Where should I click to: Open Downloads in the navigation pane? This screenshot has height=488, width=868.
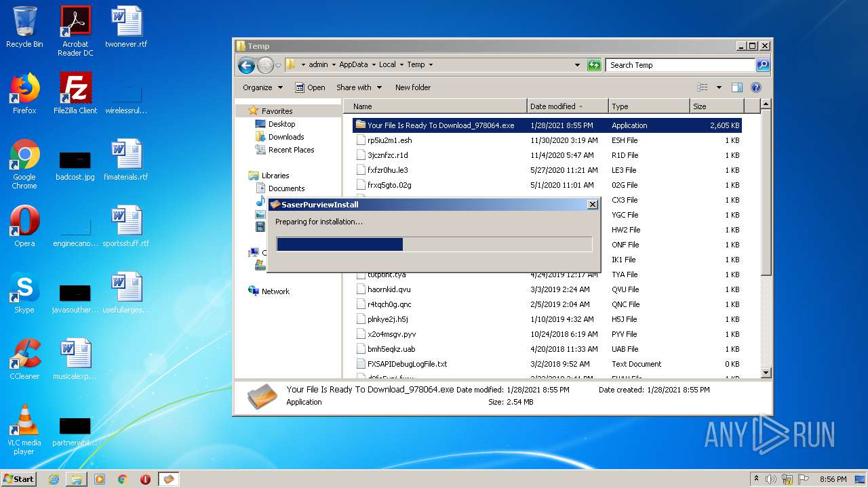(285, 137)
